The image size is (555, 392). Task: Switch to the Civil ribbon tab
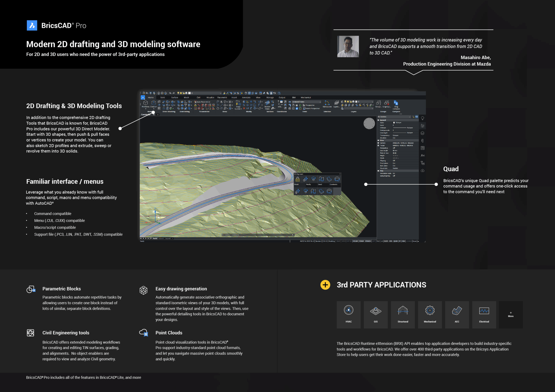tap(198, 98)
